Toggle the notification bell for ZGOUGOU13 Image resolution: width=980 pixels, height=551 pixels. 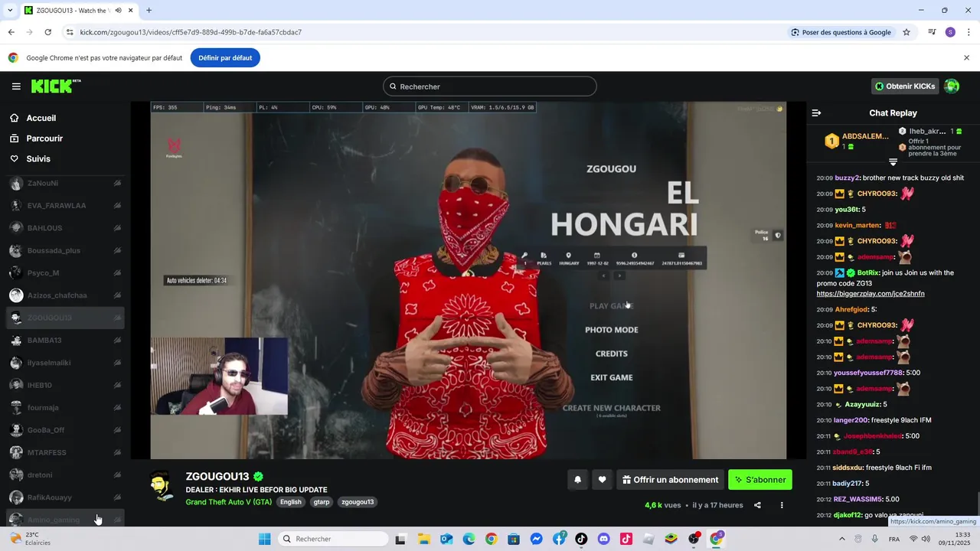click(578, 480)
